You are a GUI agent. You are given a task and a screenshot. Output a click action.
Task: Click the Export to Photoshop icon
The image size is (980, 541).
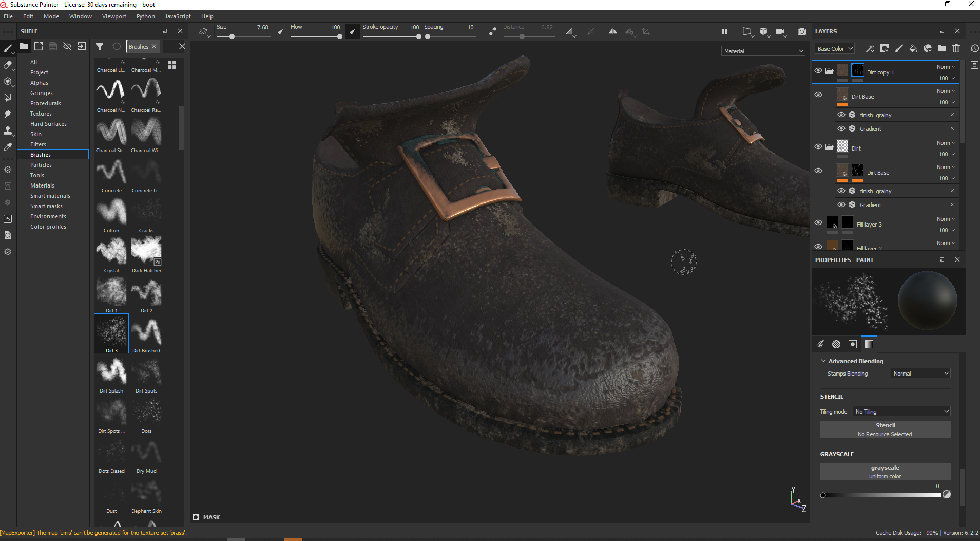[8, 219]
